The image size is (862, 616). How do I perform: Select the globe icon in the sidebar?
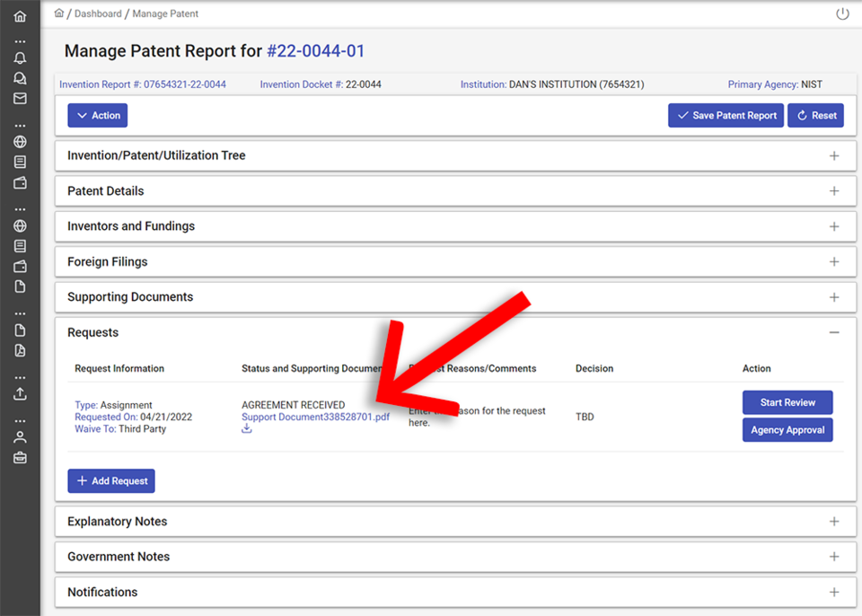click(x=20, y=141)
